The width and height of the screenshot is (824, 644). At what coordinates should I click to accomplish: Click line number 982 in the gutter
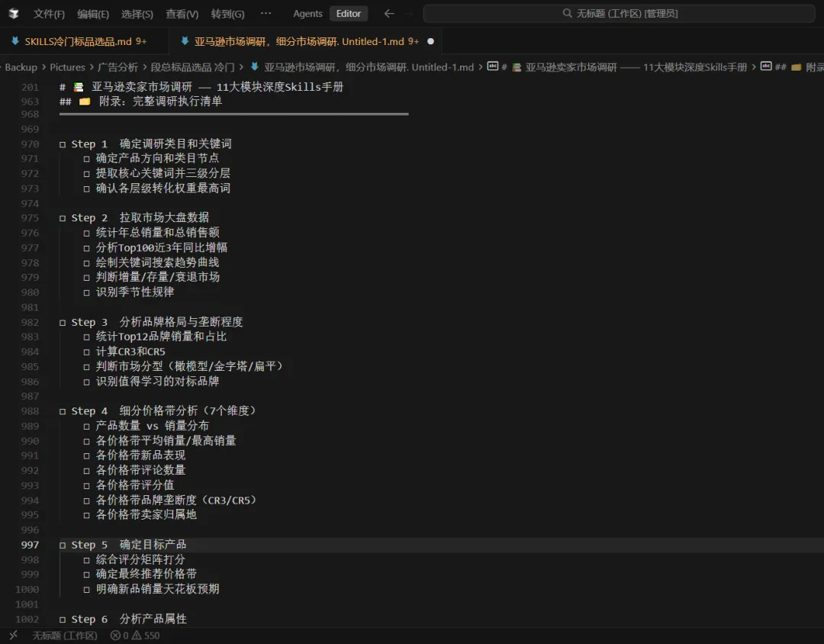(30, 322)
